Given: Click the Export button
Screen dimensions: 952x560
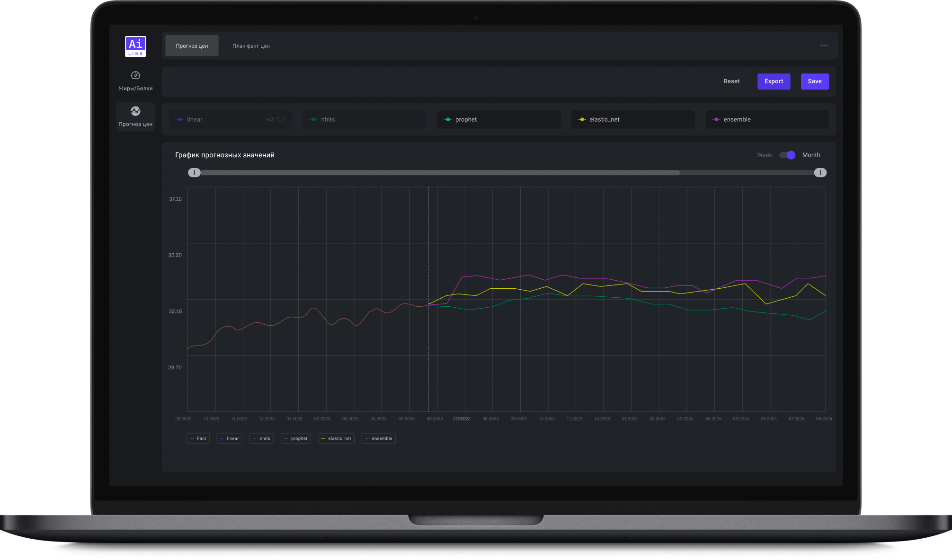Looking at the screenshot, I should (774, 81).
